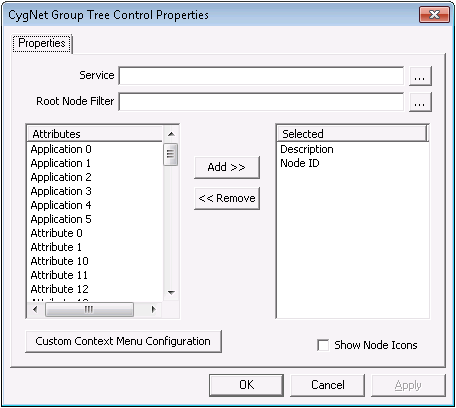Click the Attributes list scroll down arrow
The width and height of the screenshot is (456, 408).
point(171,293)
